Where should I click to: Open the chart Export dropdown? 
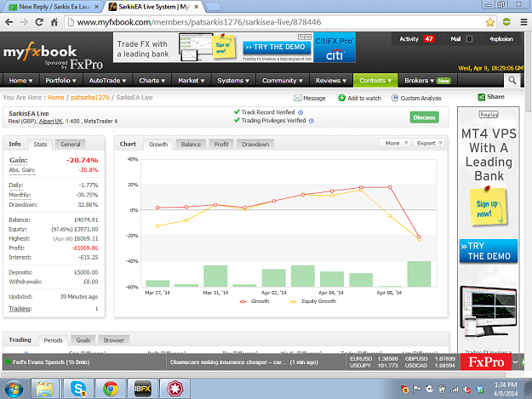point(429,143)
